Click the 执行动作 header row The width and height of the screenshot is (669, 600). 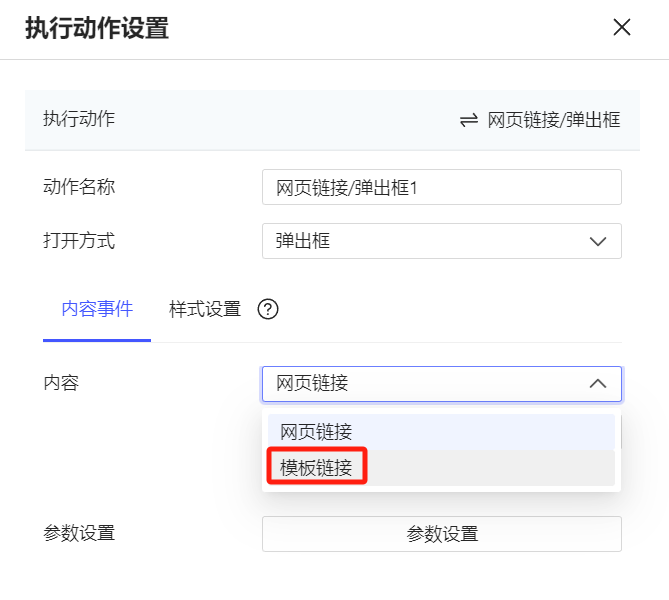(332, 120)
